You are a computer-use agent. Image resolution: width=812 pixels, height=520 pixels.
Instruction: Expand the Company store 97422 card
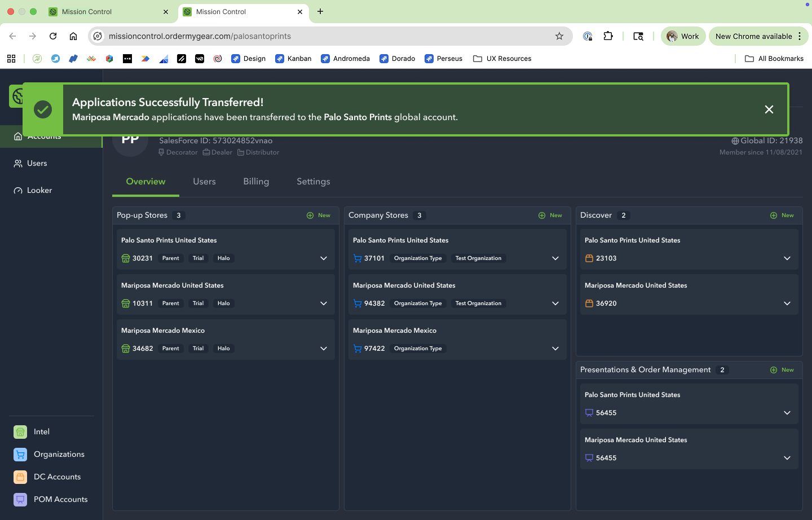555,349
